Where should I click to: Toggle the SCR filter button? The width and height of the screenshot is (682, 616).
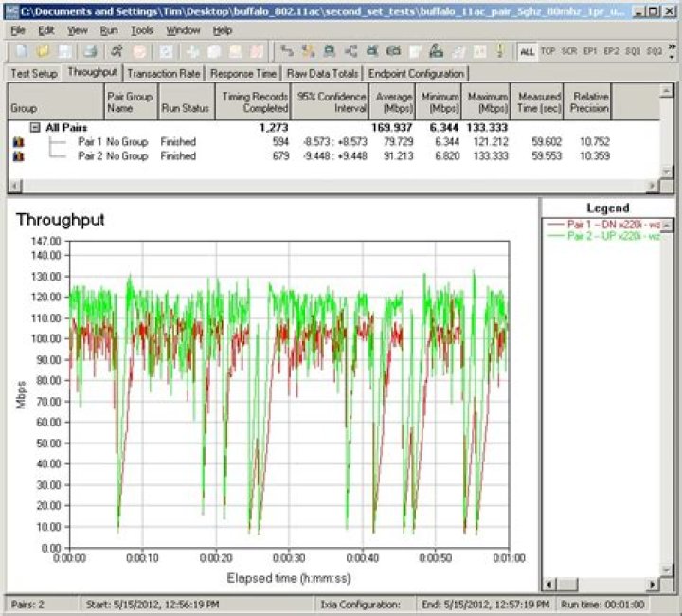pos(569,51)
